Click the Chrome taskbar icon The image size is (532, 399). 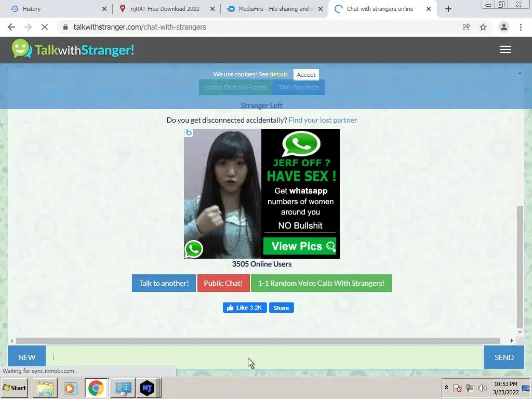(96, 388)
